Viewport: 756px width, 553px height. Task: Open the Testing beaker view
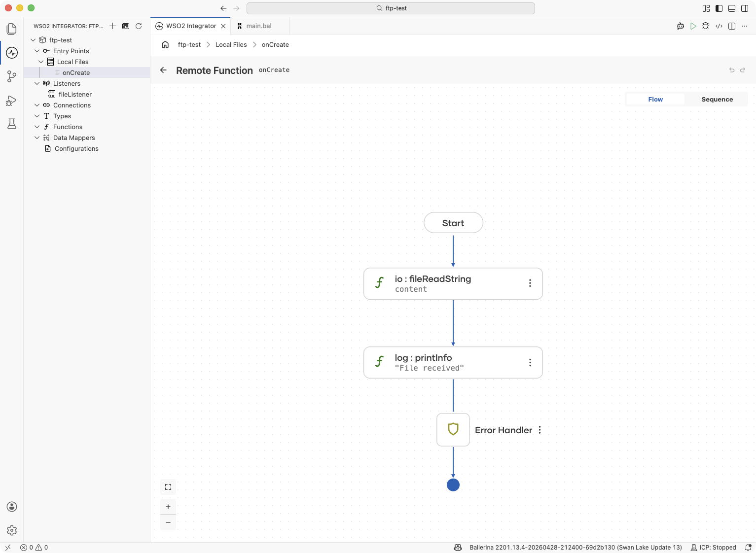point(12,124)
